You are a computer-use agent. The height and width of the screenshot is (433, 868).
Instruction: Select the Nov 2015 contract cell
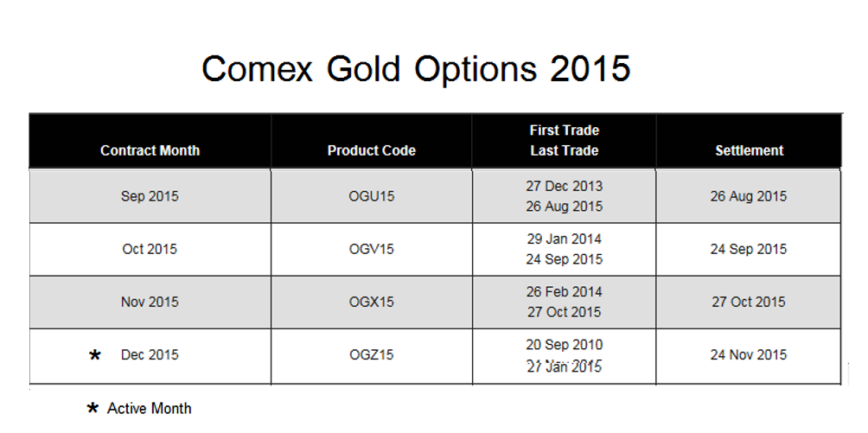150,302
